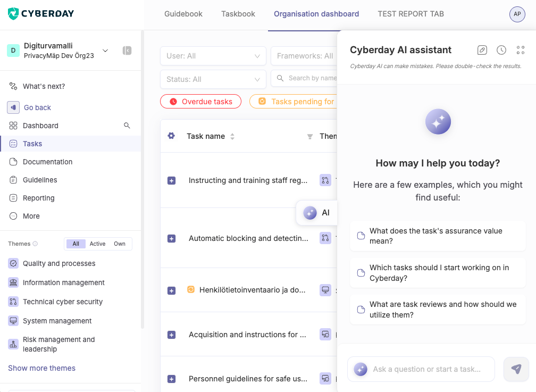Click theme icon on Personnel guidelines row
The image size is (536, 392).
(325, 378)
